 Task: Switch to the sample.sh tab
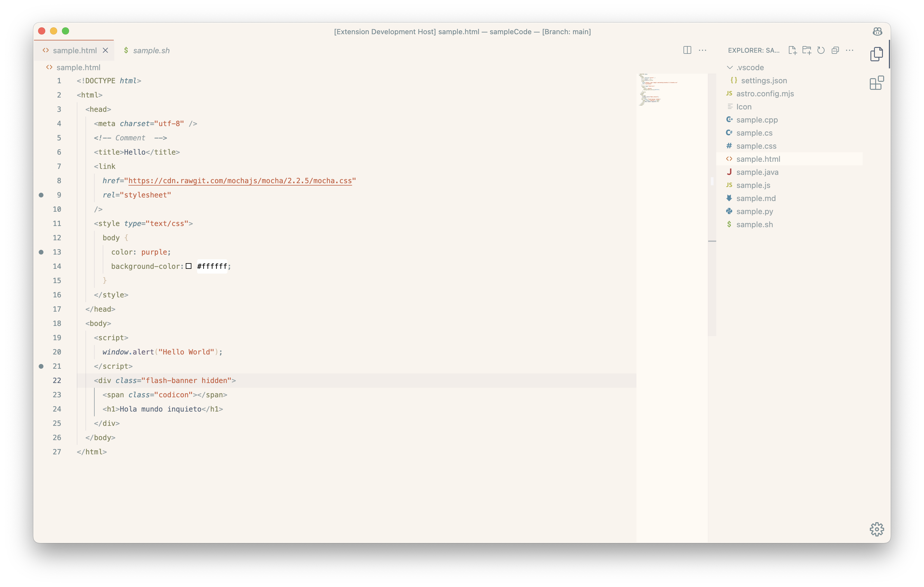click(151, 51)
